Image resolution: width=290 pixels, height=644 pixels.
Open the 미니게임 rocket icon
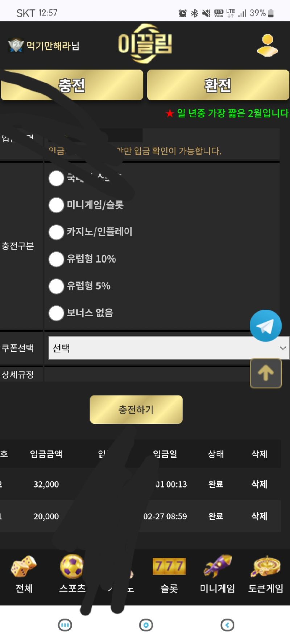(217, 566)
